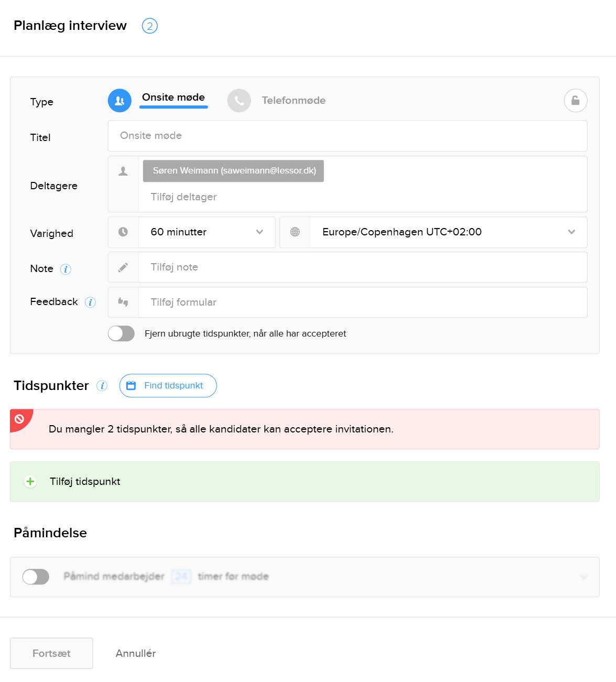Enable the Påmind medarbejder reminder toggle
The image size is (616, 682).
[36, 577]
